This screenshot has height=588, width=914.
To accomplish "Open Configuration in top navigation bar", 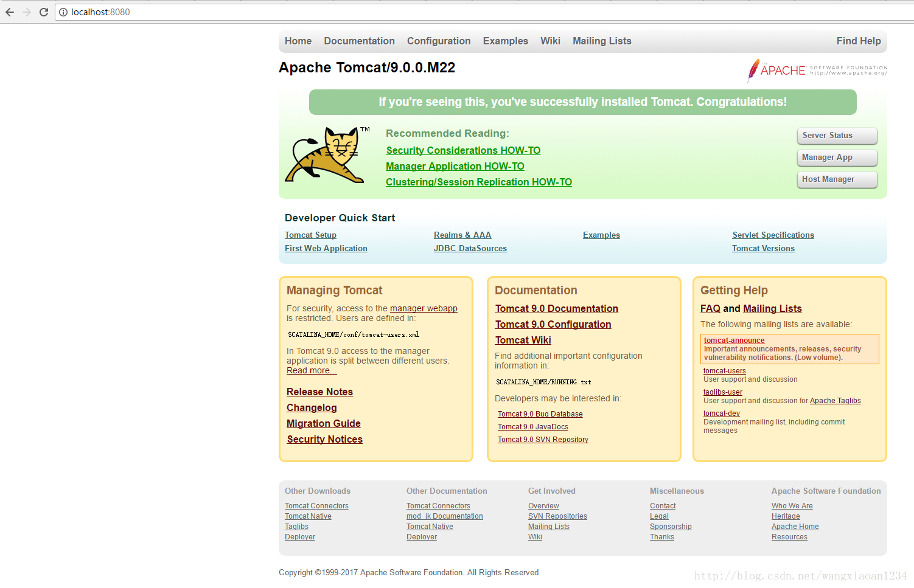I will [x=439, y=41].
